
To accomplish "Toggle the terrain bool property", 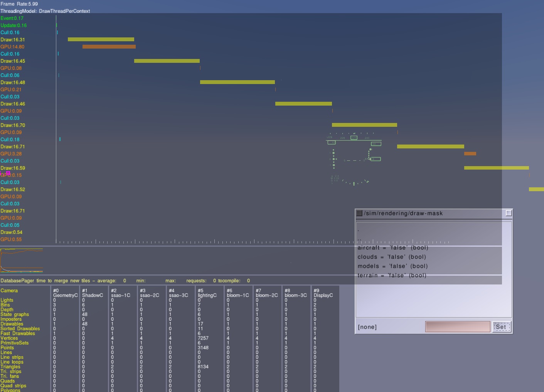I will click(392, 276).
